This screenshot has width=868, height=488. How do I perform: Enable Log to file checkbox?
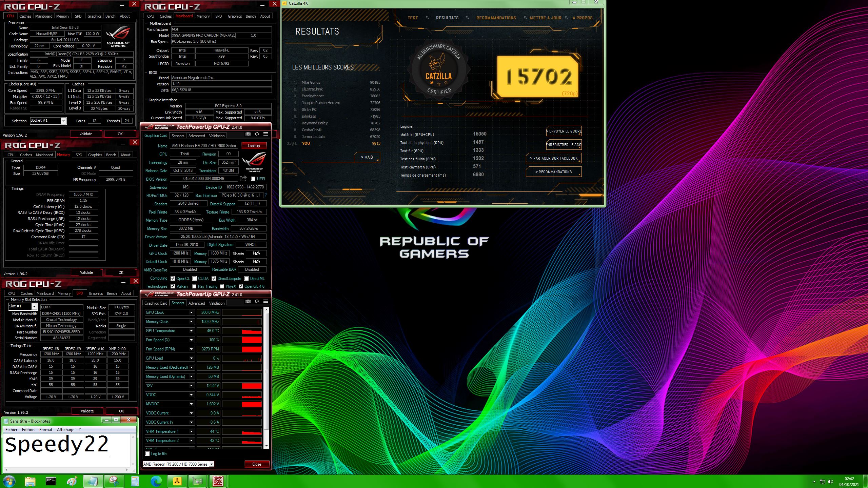pos(147,454)
